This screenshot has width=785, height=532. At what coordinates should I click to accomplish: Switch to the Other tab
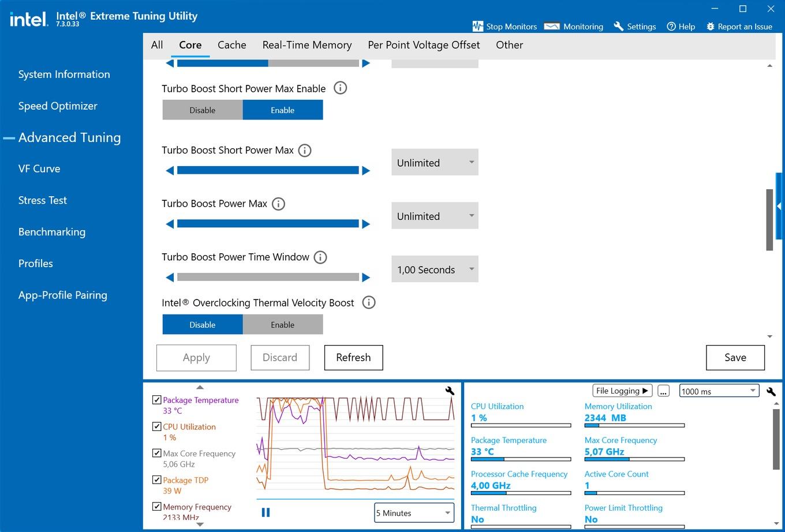click(x=510, y=45)
